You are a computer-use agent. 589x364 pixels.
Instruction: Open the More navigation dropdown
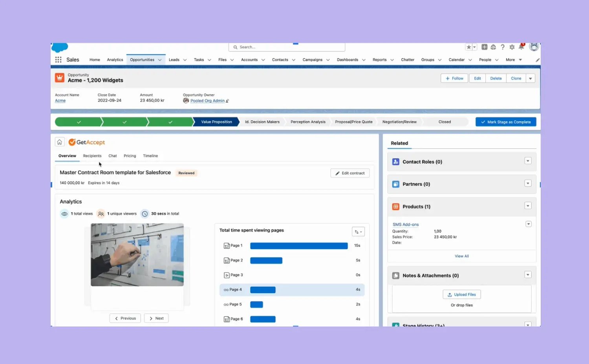[513, 59]
